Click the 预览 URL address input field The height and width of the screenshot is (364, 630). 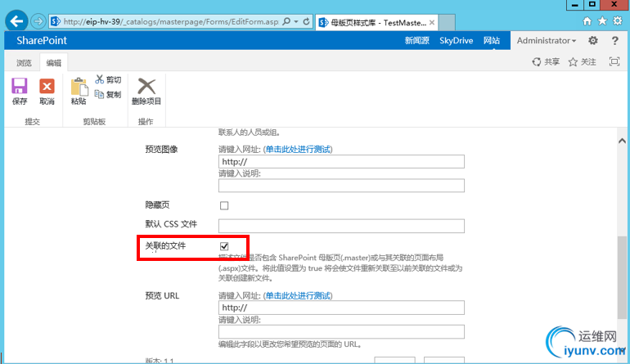pyautogui.click(x=341, y=308)
